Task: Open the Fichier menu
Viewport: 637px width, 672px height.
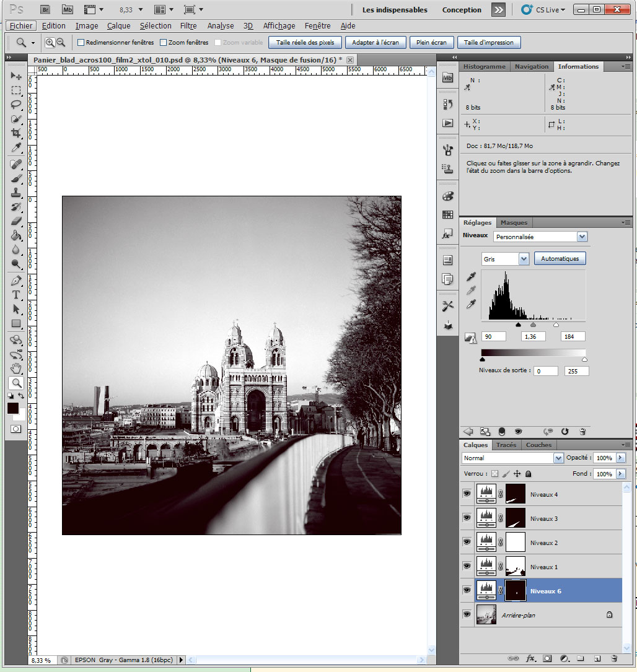Action: point(21,26)
